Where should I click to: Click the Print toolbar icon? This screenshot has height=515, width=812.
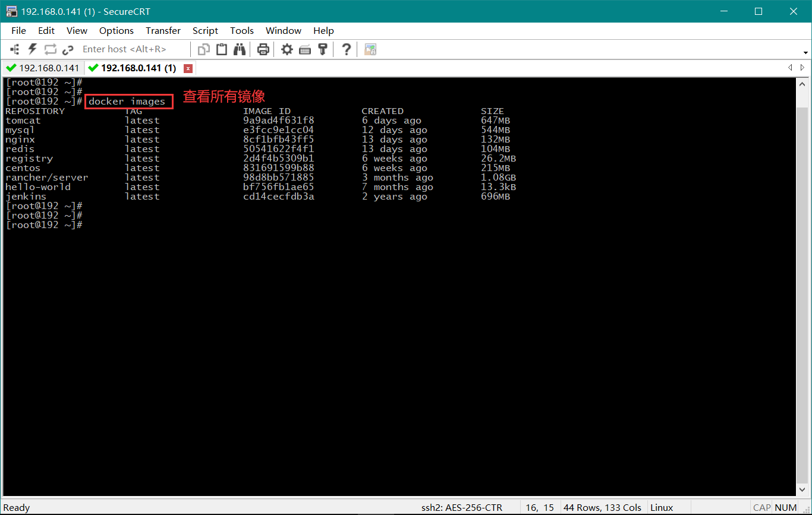point(263,49)
